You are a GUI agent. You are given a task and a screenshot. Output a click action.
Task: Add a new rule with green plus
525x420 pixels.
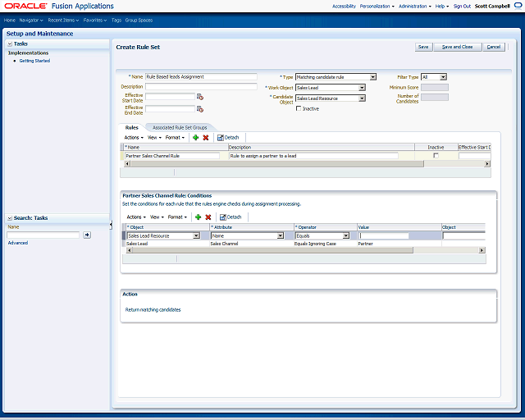point(196,137)
